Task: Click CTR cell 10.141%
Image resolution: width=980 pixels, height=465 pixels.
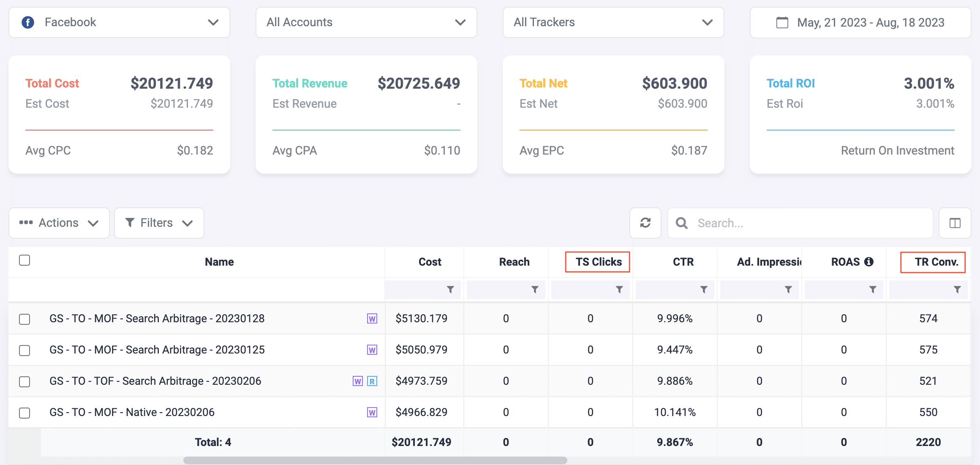Action: (x=675, y=412)
